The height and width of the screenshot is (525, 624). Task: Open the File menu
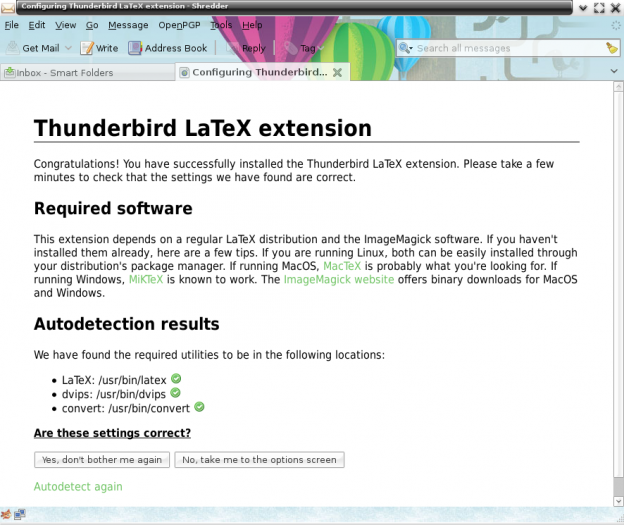(x=12, y=25)
